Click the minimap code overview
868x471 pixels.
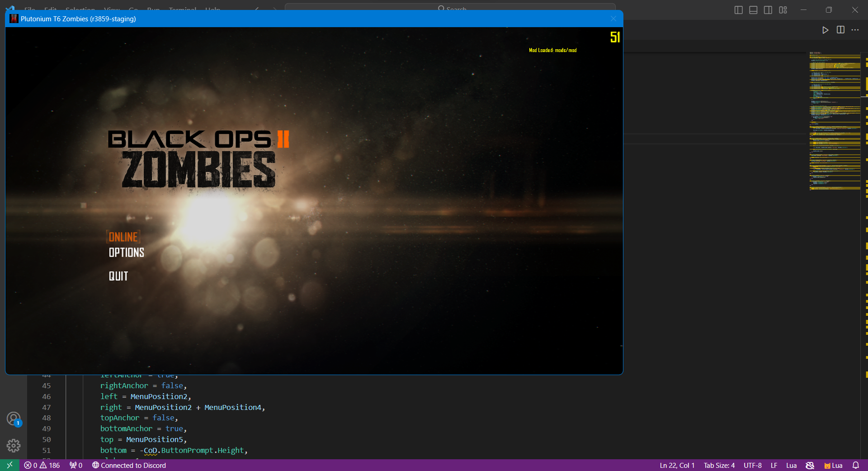click(x=835, y=121)
